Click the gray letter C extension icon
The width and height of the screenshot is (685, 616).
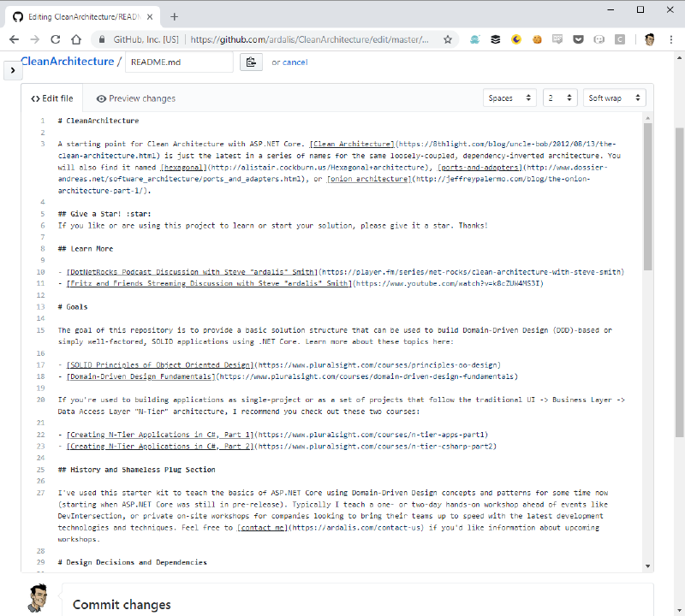619,39
